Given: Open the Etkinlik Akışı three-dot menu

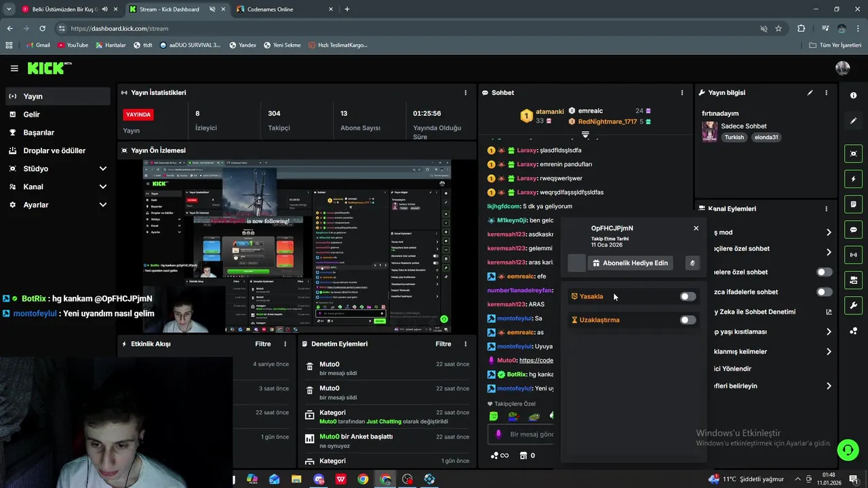Looking at the screenshot, I should click(285, 344).
